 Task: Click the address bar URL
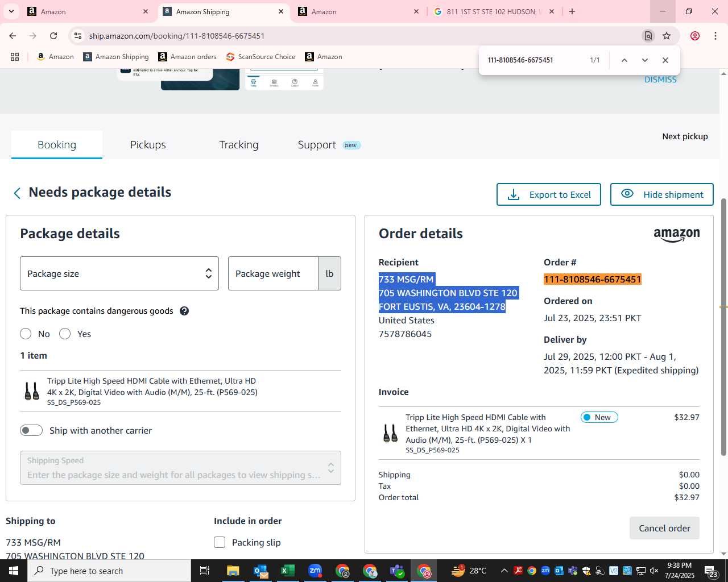(x=177, y=36)
